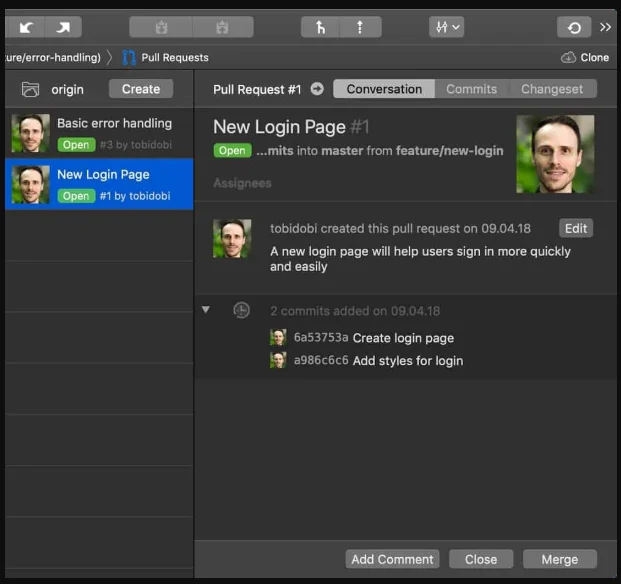
Task: Click the pull request description text
Action: click(x=420, y=259)
